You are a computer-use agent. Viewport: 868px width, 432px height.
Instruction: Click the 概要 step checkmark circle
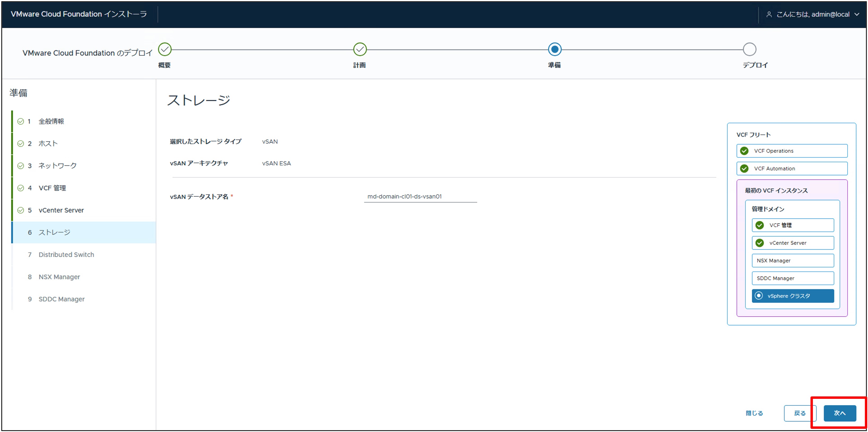[x=165, y=49]
